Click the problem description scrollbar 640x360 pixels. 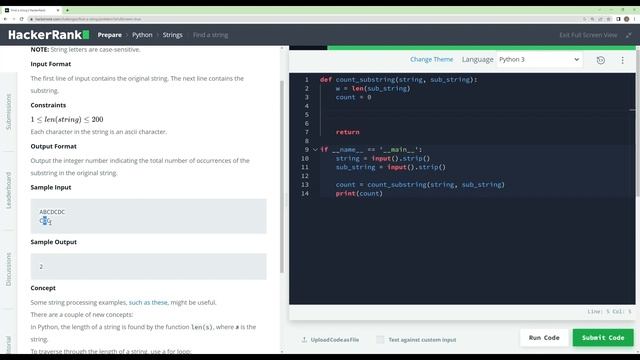coord(282,176)
